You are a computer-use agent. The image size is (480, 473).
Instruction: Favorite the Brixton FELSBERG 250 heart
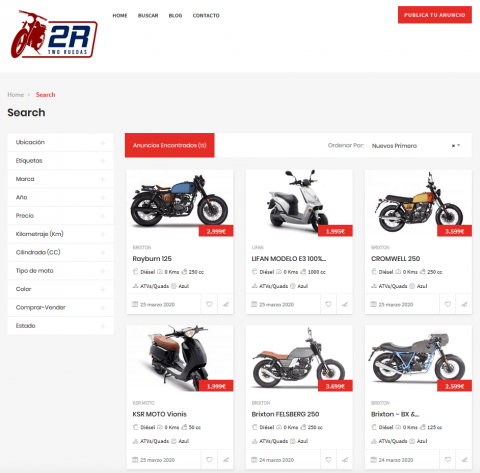(328, 460)
